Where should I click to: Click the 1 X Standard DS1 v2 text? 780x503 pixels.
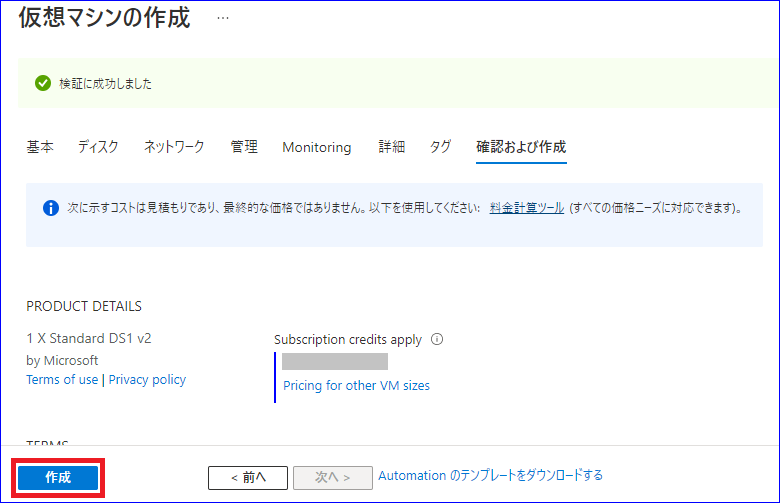[89, 338]
